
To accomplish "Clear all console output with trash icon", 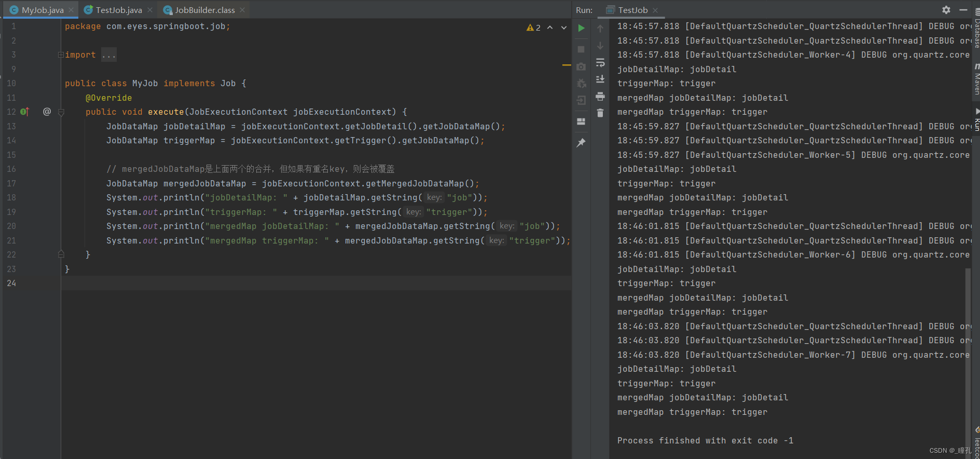I will click(x=600, y=113).
